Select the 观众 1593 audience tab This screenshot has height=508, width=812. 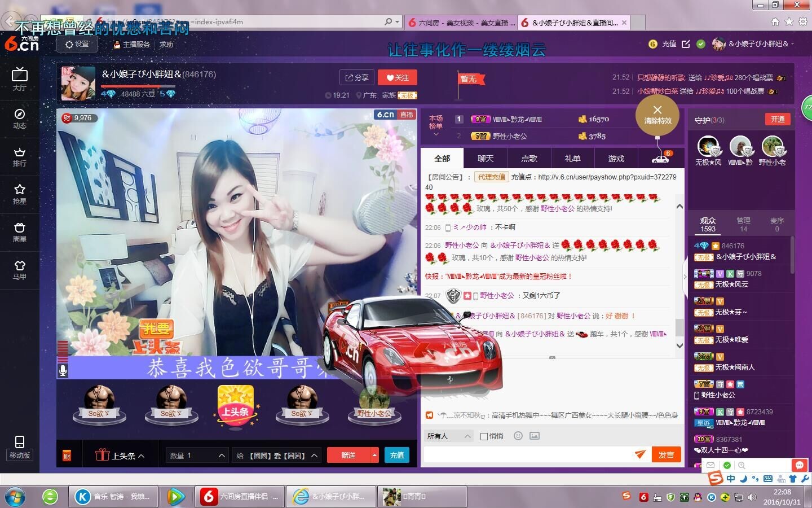pyautogui.click(x=708, y=224)
